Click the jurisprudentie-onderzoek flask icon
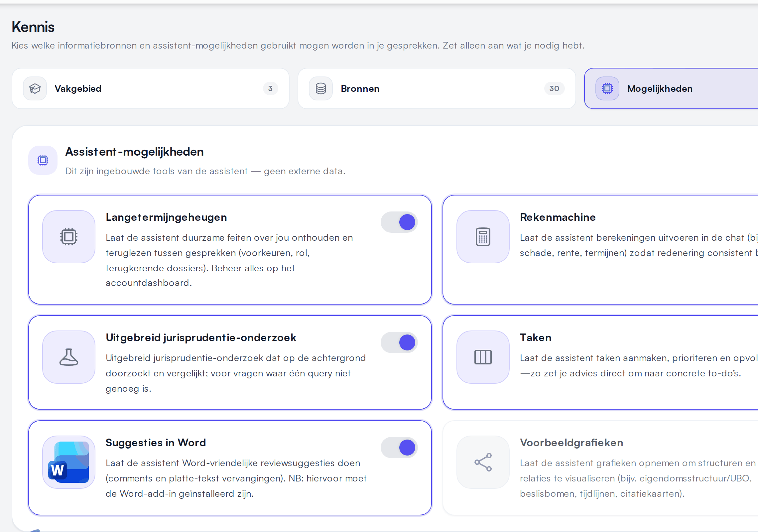758x532 pixels. (69, 357)
